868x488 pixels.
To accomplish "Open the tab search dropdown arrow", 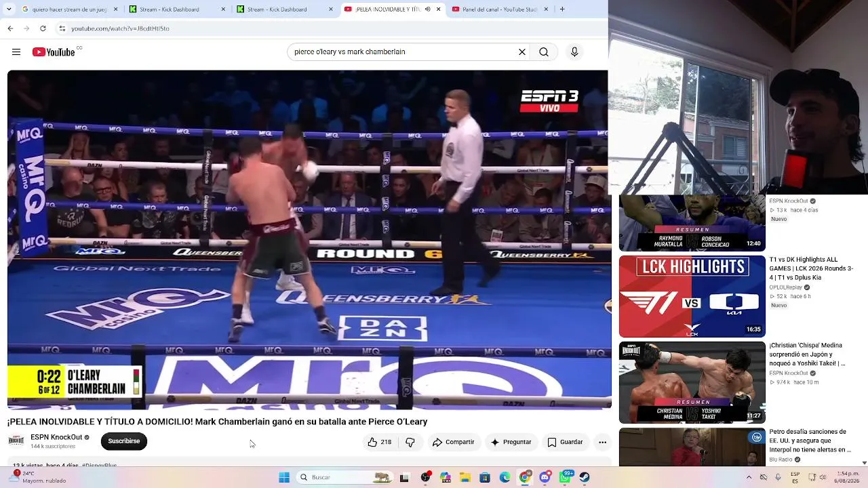I will coord(9,9).
